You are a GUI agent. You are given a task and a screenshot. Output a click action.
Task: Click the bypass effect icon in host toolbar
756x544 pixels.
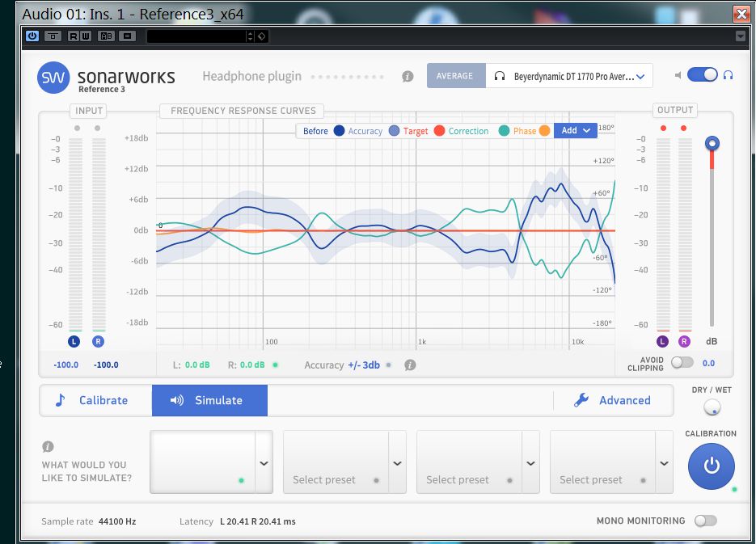(x=53, y=36)
